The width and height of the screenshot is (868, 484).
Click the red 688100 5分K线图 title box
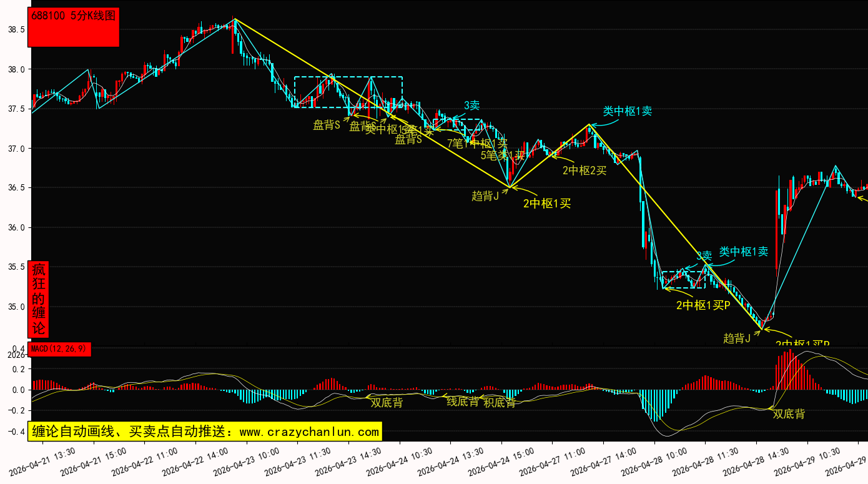tap(74, 27)
